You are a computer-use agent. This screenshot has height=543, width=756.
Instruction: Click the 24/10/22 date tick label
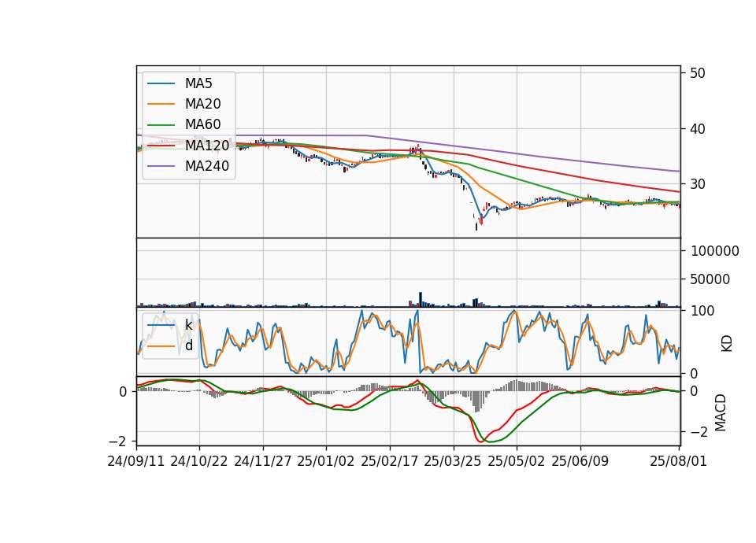tap(199, 461)
